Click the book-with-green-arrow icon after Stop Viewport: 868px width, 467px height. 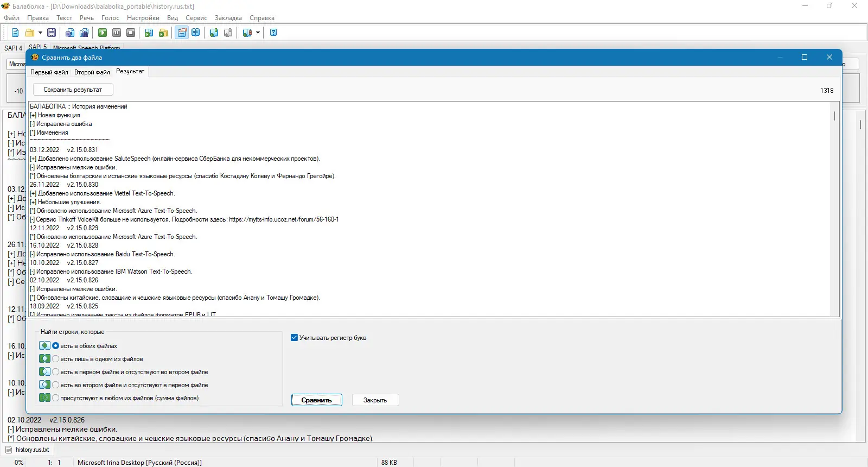149,33
